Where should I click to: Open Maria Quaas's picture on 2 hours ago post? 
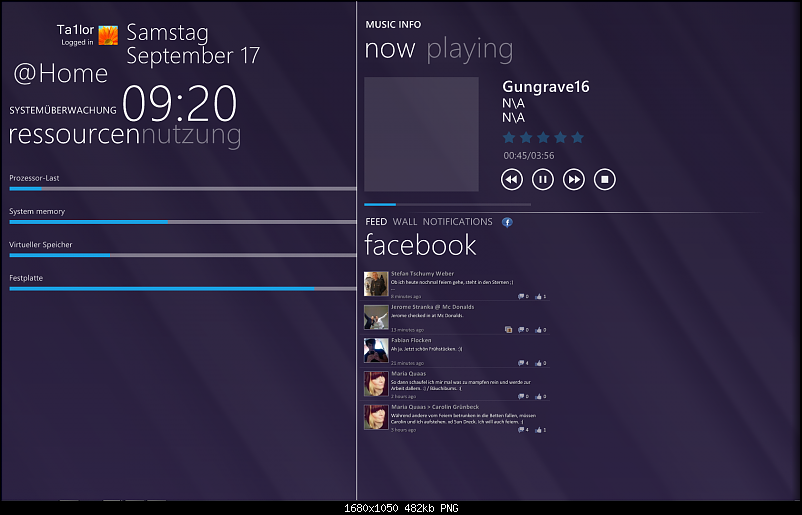pos(376,384)
